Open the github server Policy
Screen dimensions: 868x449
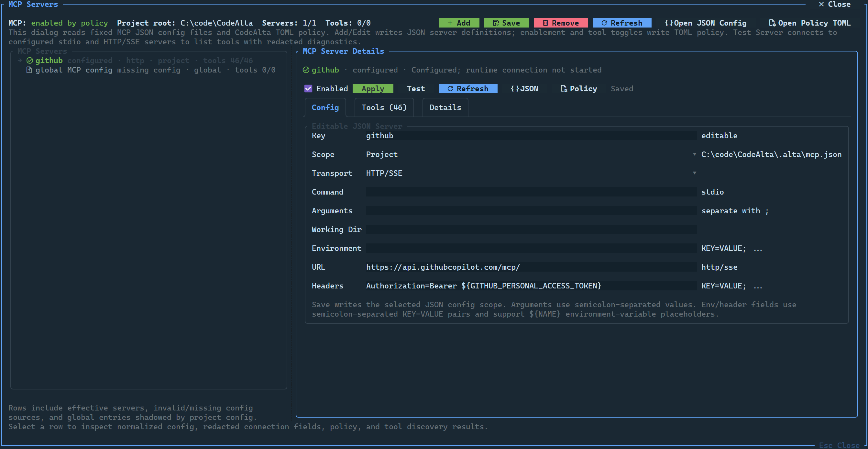point(578,89)
